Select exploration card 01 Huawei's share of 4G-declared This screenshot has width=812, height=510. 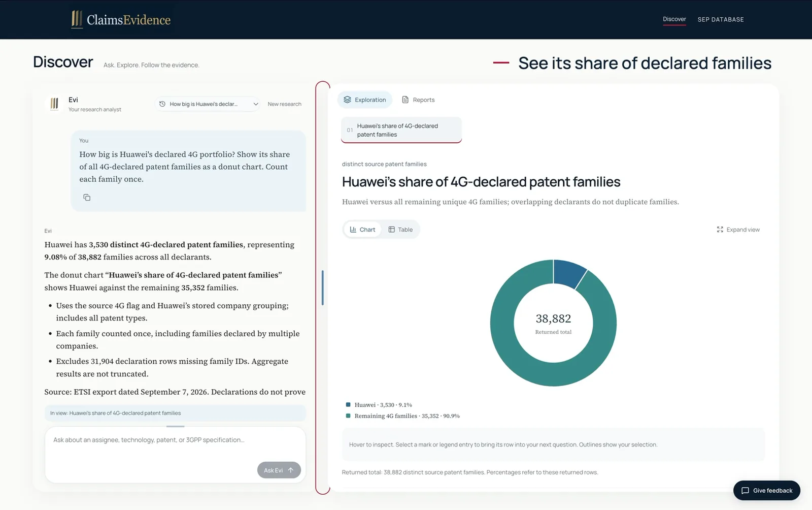[401, 130]
